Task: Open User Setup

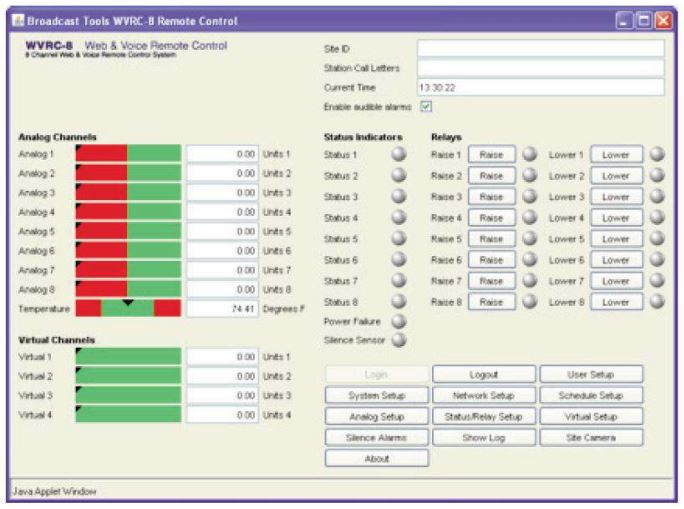Action: tap(591, 374)
